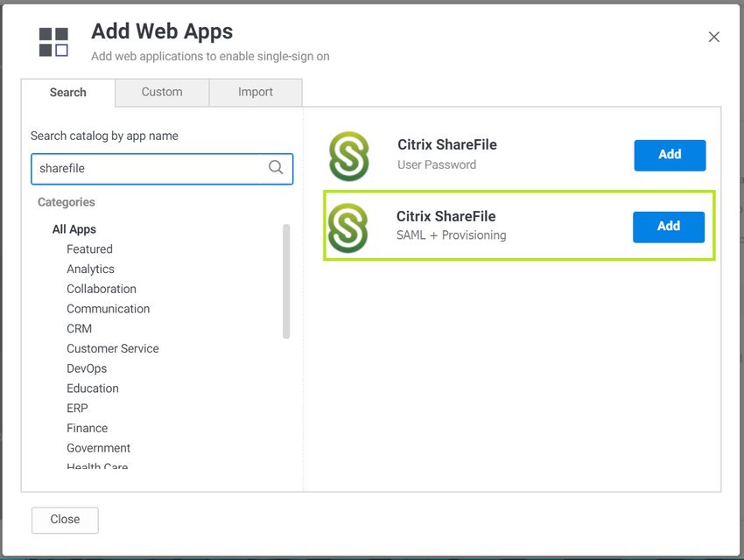Image resolution: width=744 pixels, height=560 pixels.
Task: Click the Citrix ShareFile SAML logo
Action: (x=348, y=227)
